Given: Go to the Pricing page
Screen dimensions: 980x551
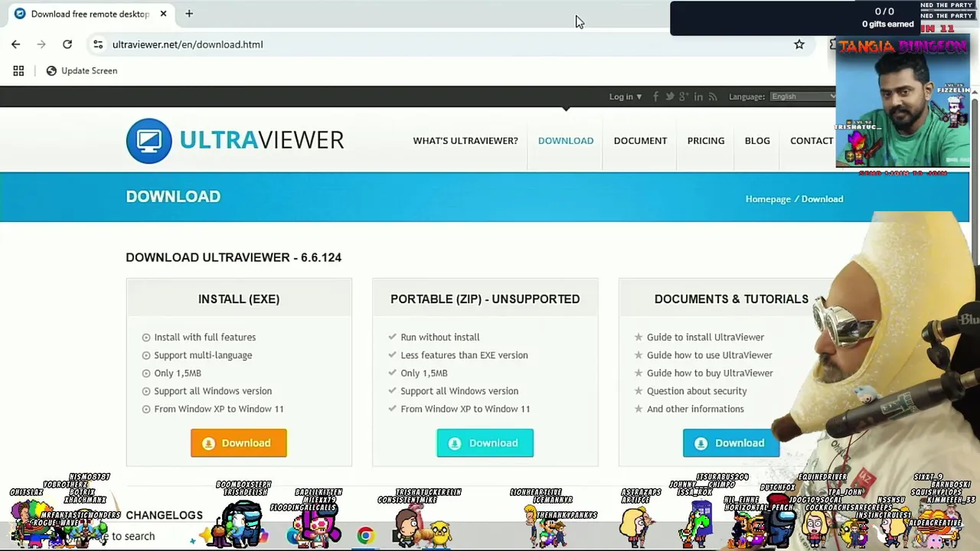Looking at the screenshot, I should (x=706, y=141).
